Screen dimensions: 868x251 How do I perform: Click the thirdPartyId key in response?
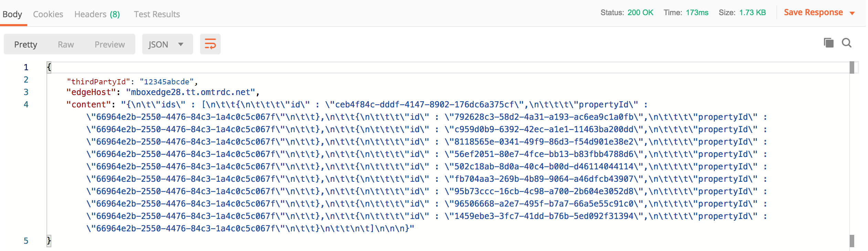(98, 82)
